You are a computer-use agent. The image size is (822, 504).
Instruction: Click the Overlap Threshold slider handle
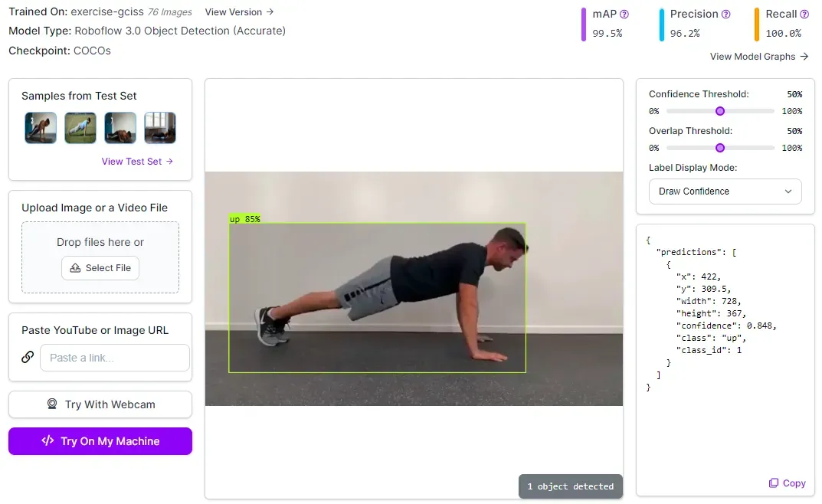[x=720, y=148]
